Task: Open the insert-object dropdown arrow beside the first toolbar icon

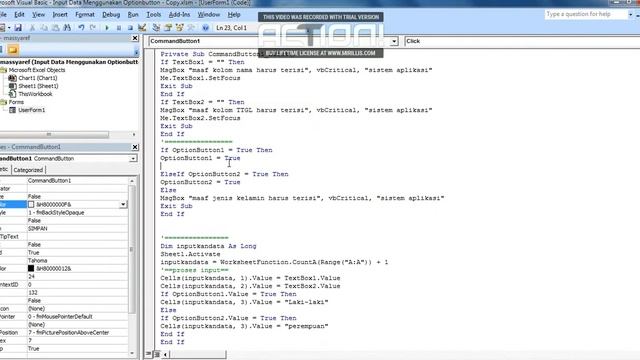Action: (9, 28)
